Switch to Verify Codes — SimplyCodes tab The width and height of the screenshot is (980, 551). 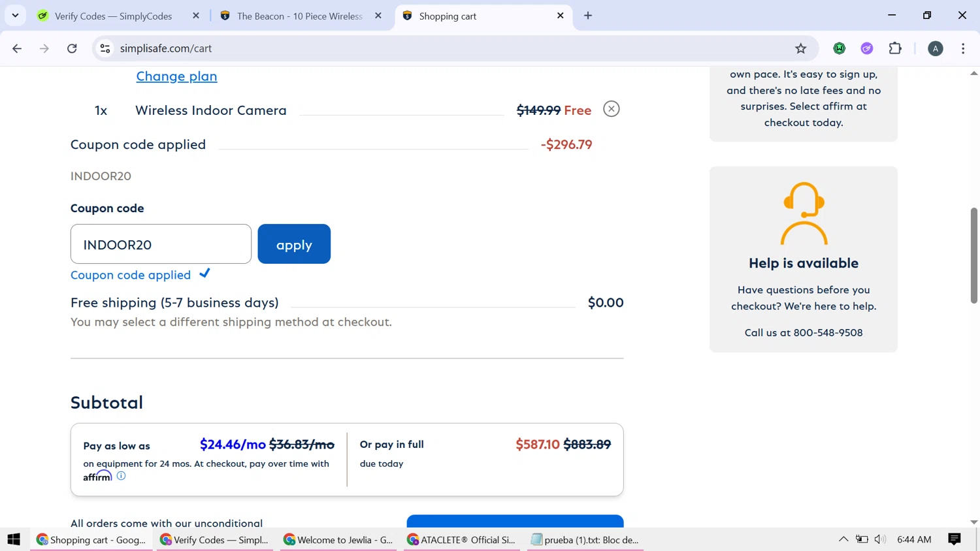coord(113,16)
